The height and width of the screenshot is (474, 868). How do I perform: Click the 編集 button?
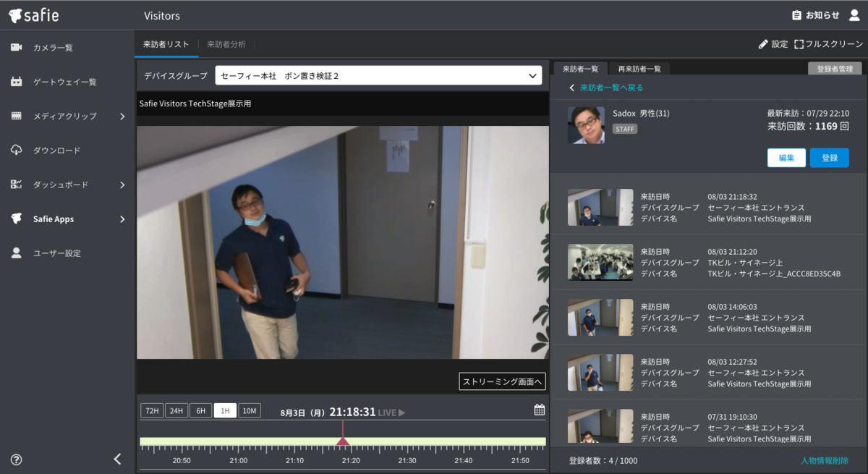click(786, 158)
